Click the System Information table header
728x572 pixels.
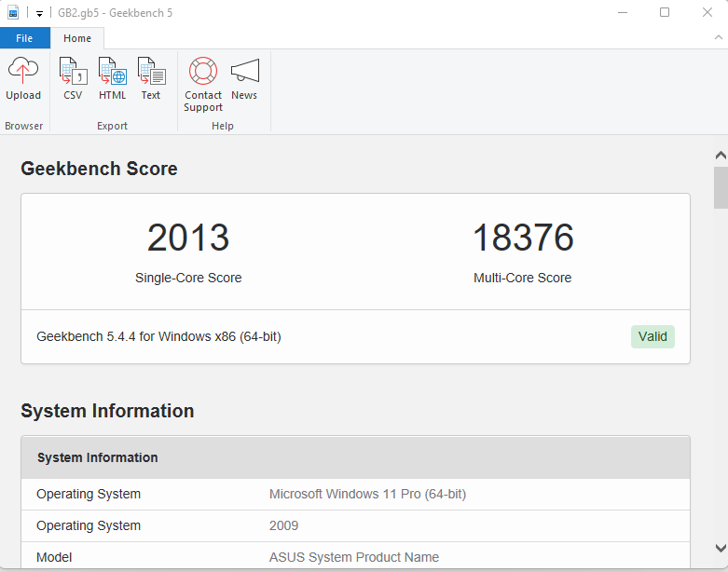pos(356,457)
